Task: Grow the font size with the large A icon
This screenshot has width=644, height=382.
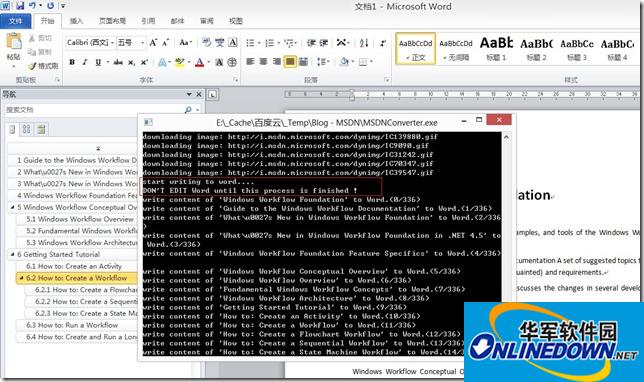Action: point(154,43)
